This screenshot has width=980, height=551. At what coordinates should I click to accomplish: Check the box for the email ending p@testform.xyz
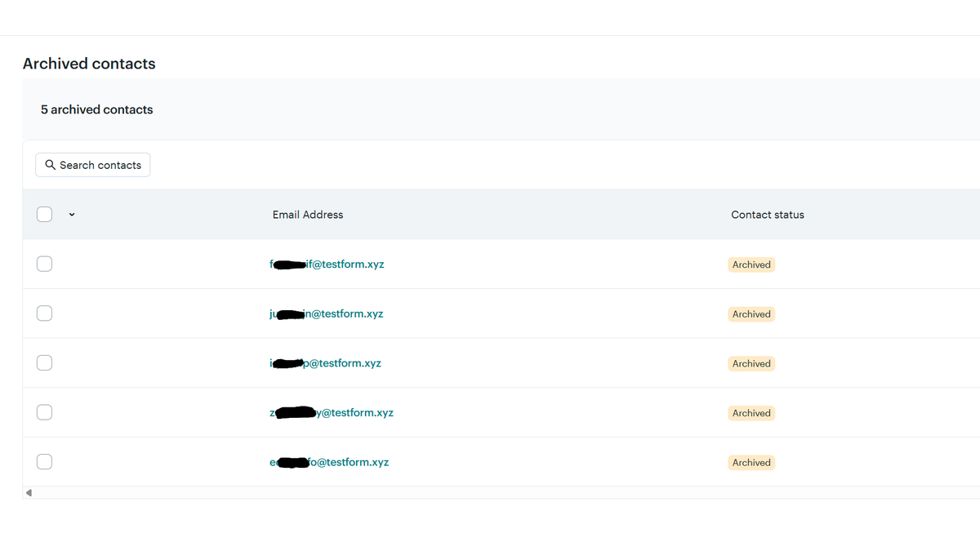[45, 362]
